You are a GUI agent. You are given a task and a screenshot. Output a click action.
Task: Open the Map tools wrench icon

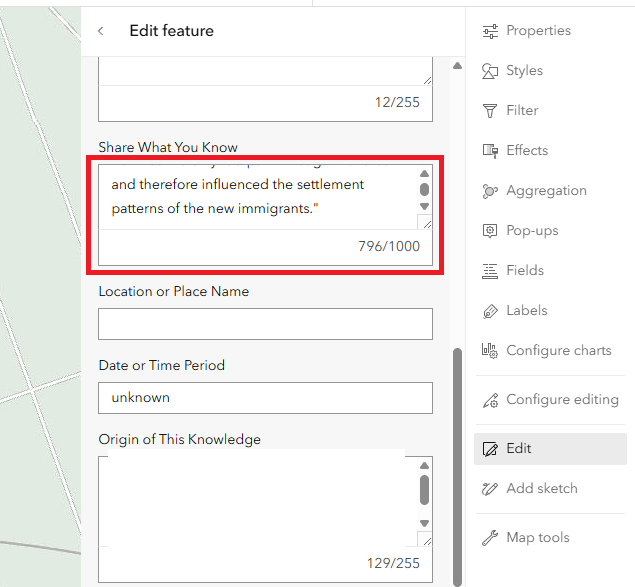[490, 538]
